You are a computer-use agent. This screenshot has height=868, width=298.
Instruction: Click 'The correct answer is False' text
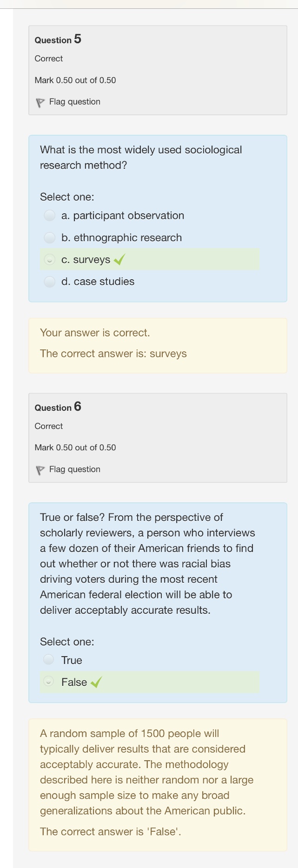click(x=110, y=831)
